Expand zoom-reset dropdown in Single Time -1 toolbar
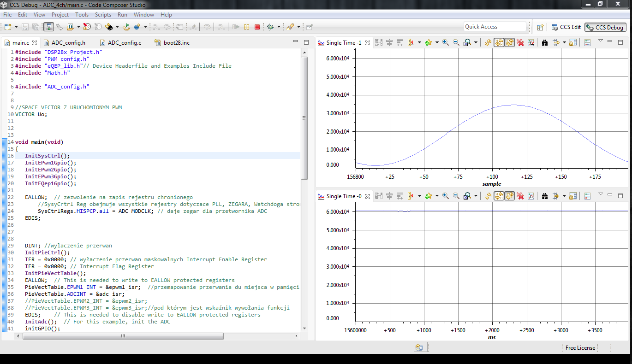The image size is (632, 364). [476, 43]
